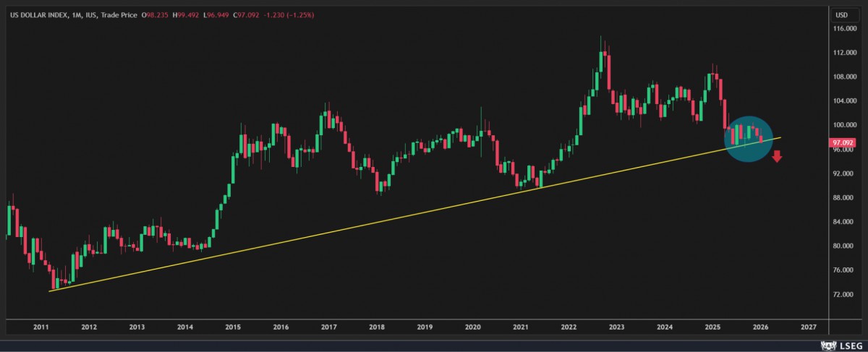Click the 97.092 current price label

(x=842, y=143)
